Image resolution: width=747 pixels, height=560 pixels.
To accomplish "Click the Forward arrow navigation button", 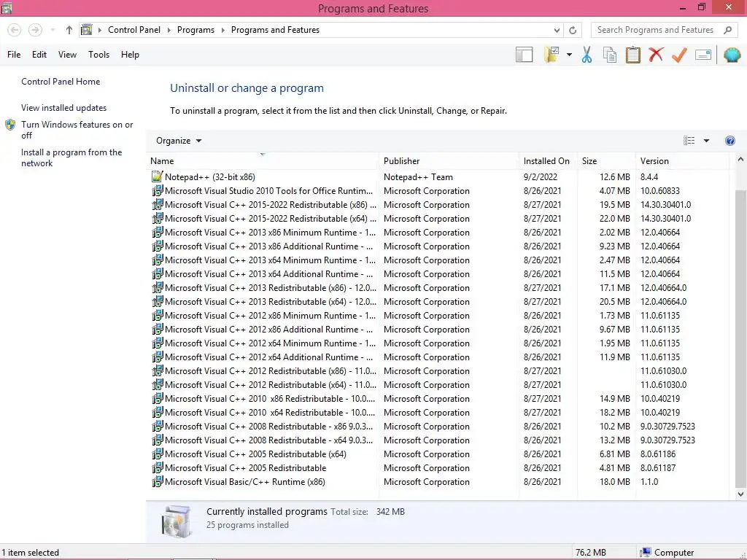I will (35, 30).
